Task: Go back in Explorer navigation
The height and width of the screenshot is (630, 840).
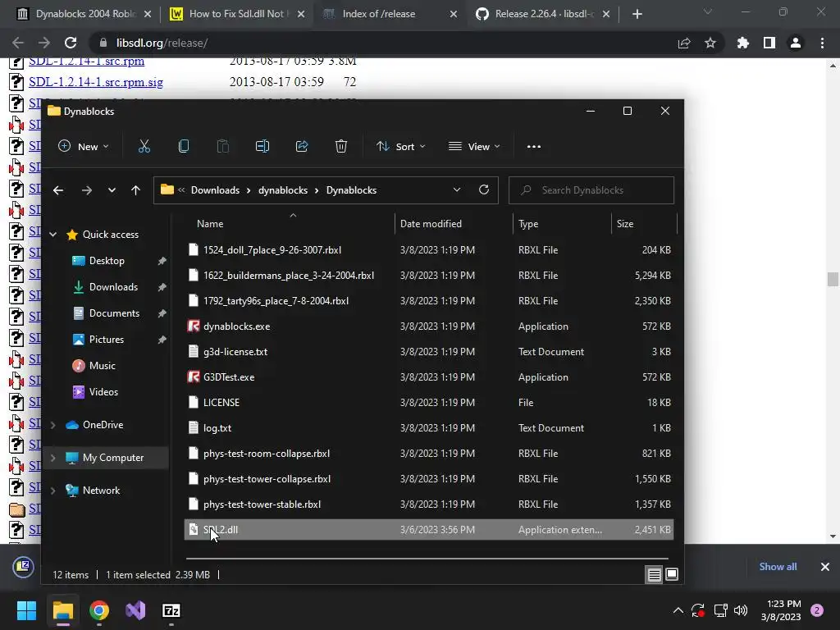Action: click(58, 190)
